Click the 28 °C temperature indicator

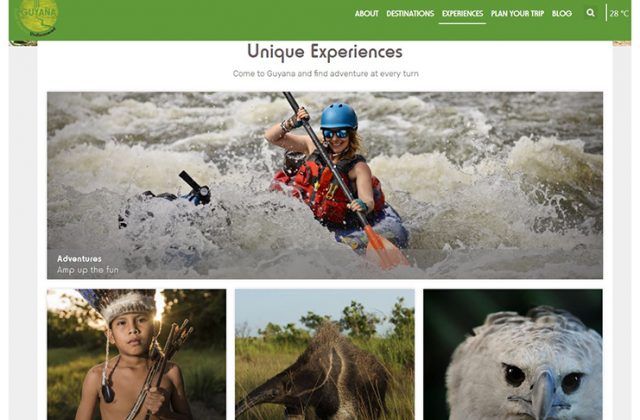coord(619,13)
